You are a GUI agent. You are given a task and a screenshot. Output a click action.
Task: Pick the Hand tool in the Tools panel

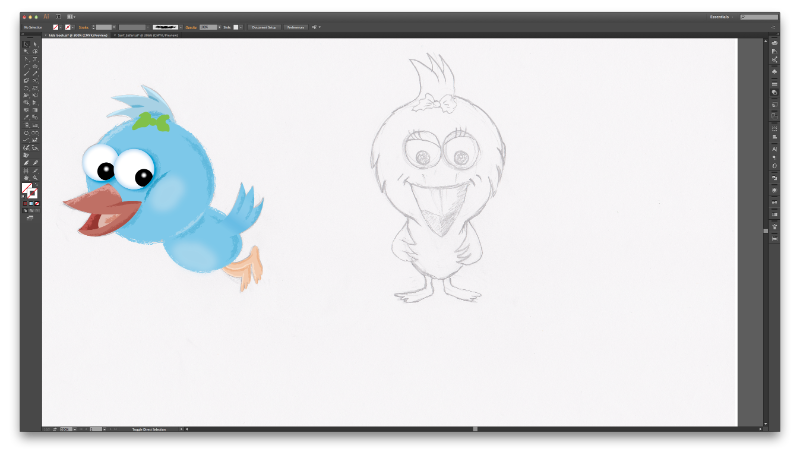[26, 177]
